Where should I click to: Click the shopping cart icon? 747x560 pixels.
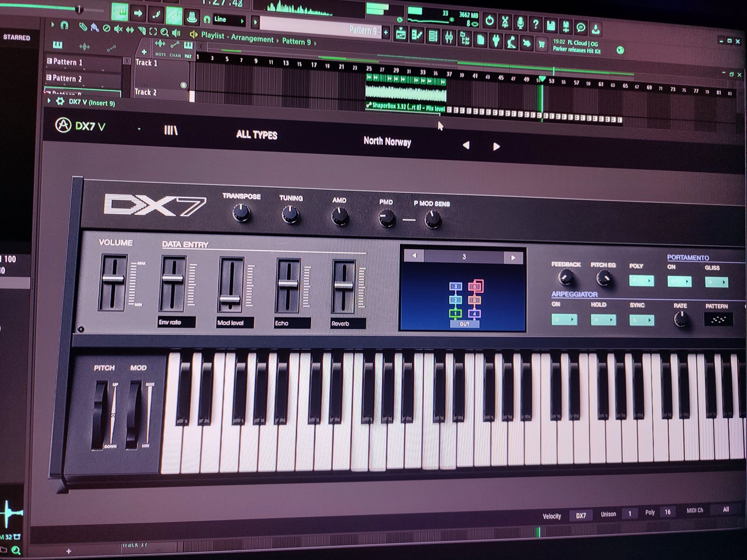[541, 44]
